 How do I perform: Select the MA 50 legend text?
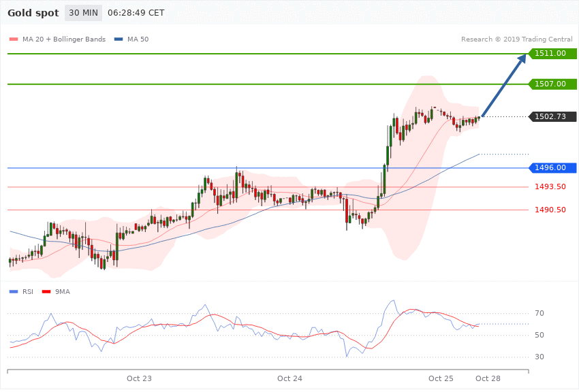[138, 39]
